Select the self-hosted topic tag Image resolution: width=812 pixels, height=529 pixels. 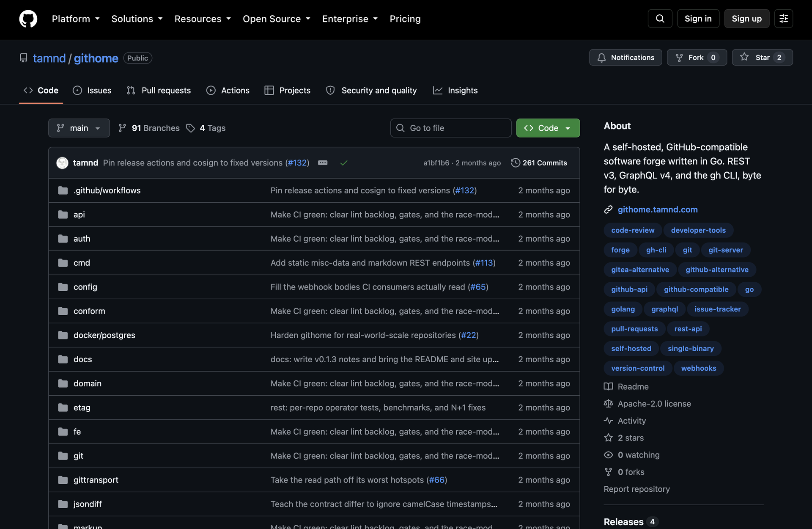(x=631, y=349)
